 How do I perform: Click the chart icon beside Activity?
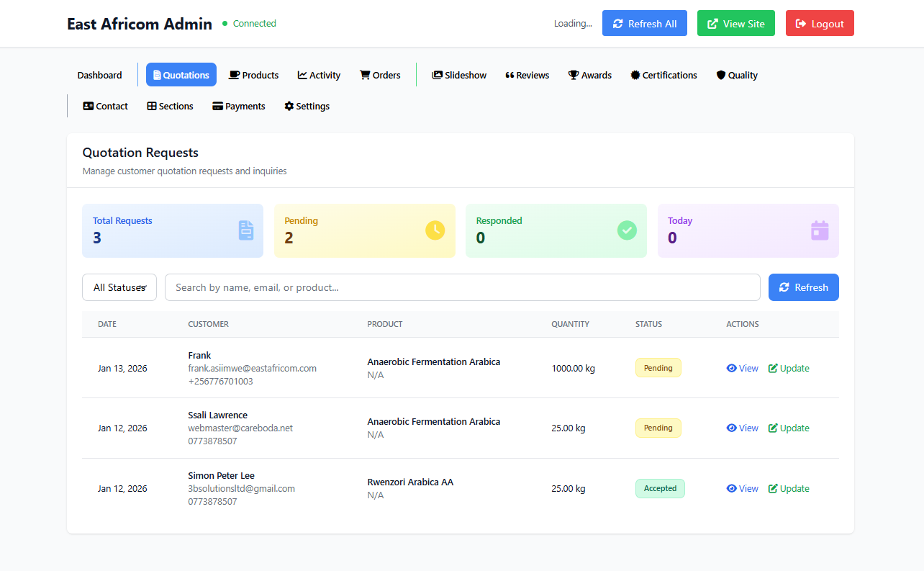click(302, 75)
